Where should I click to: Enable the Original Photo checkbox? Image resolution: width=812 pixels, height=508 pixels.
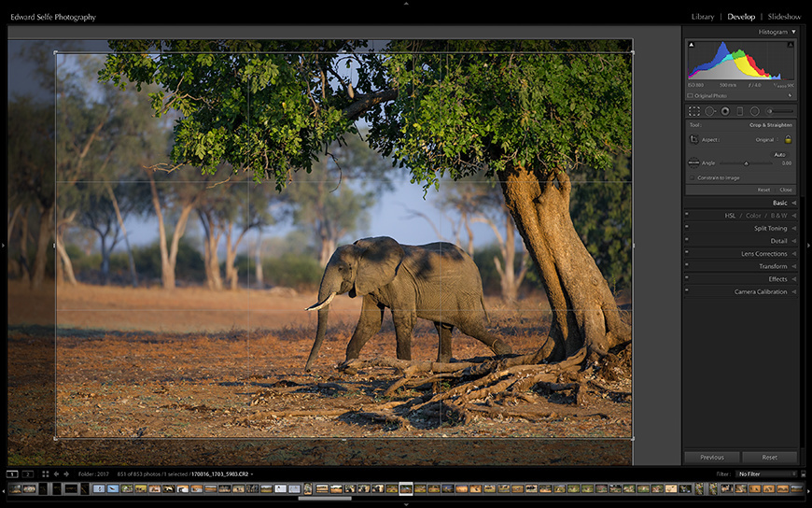point(690,96)
